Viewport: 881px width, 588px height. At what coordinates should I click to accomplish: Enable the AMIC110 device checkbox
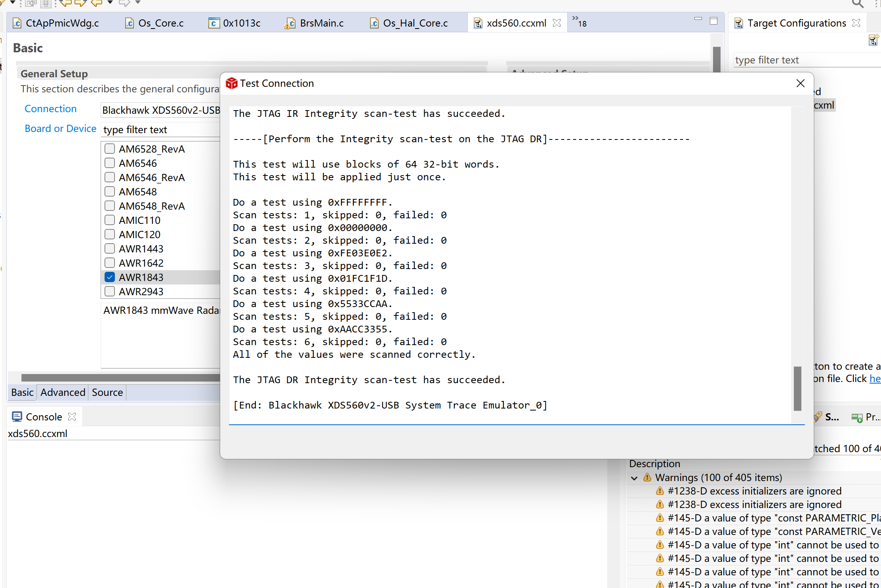click(109, 220)
